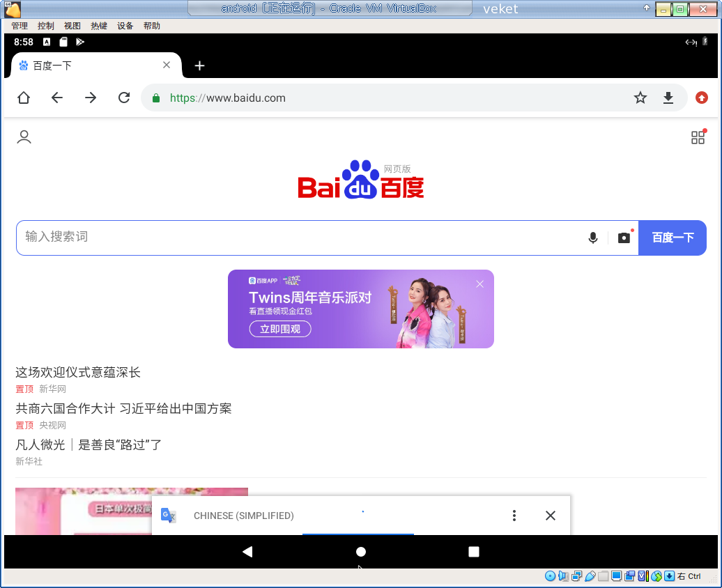Click the 立即围观 banner button

pos(280,330)
